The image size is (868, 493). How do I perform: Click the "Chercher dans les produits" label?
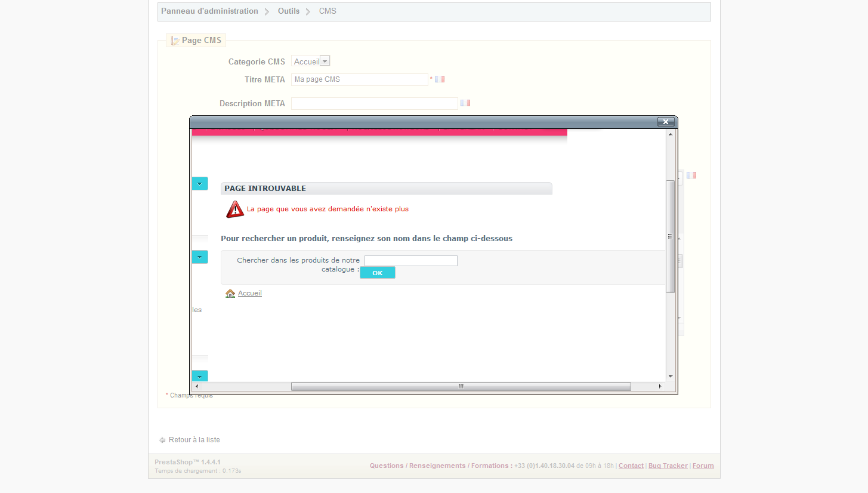pos(298,264)
